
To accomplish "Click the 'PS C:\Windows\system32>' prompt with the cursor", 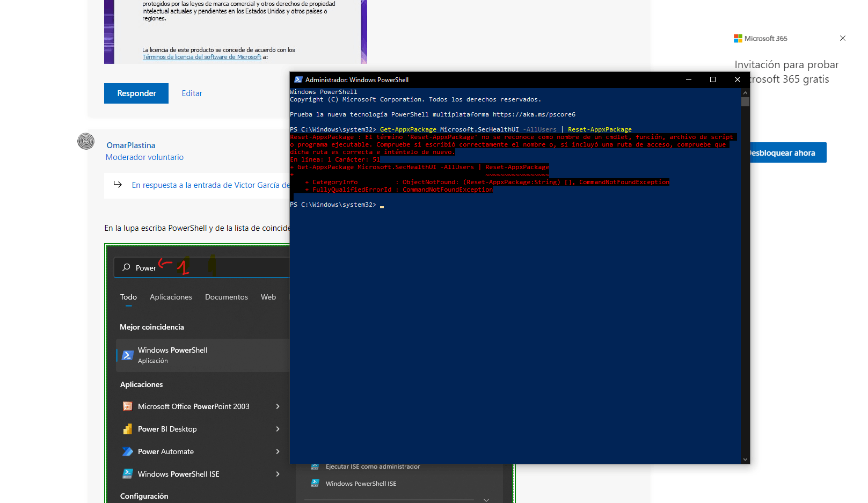I will point(337,205).
